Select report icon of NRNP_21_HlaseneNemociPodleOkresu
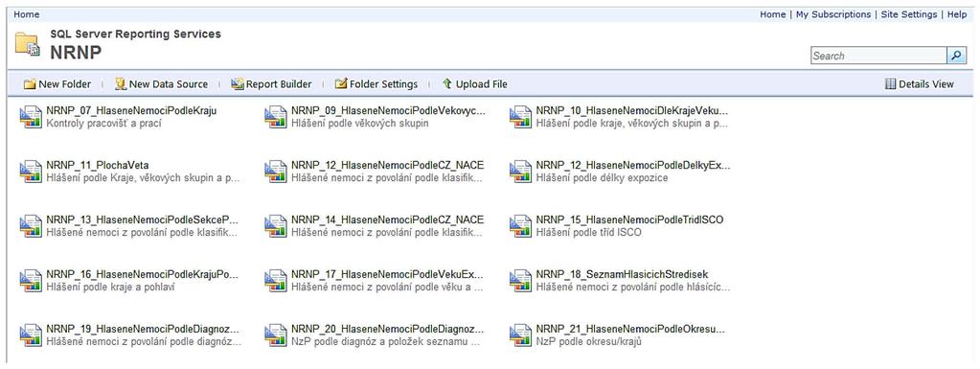The height and width of the screenshot is (369, 980). click(520, 335)
